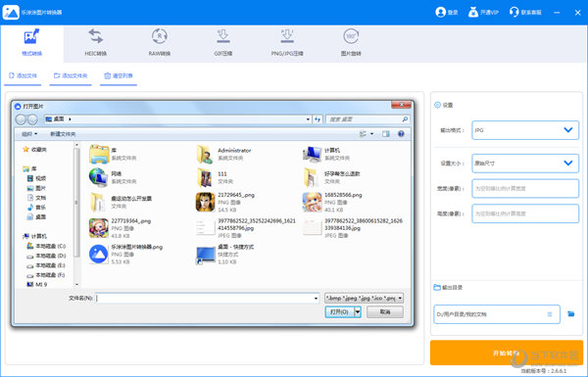This screenshot has width=588, height=377.
Task: Select 文档 documents library in sidebar
Action: point(36,198)
